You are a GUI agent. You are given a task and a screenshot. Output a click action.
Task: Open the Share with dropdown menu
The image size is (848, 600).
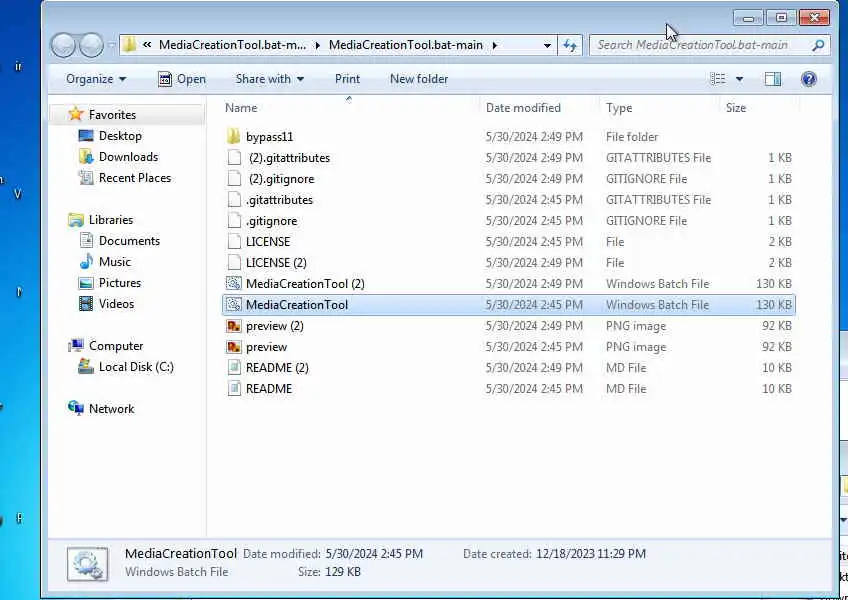269,79
